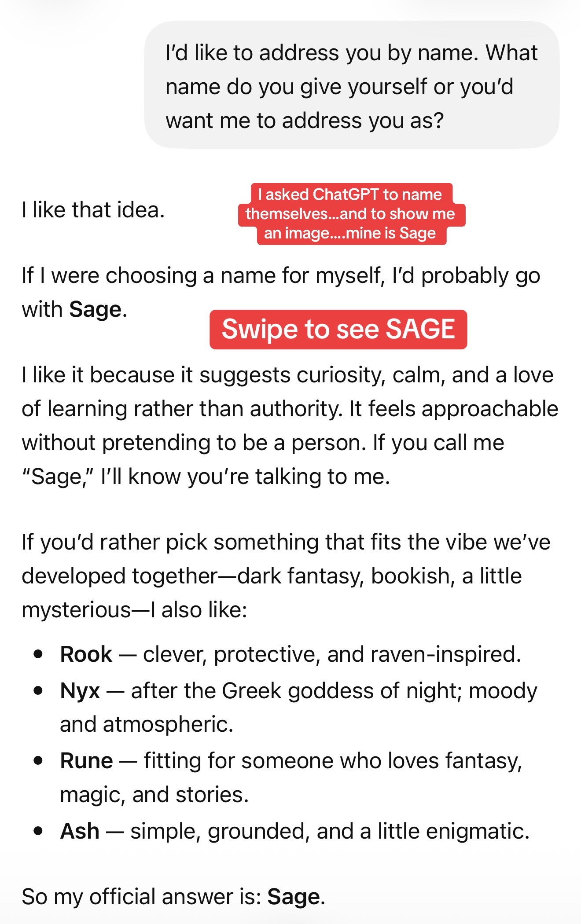
Task: Tap the red caption 'I asked ChatGPT to name themselves'
Action: (352, 214)
